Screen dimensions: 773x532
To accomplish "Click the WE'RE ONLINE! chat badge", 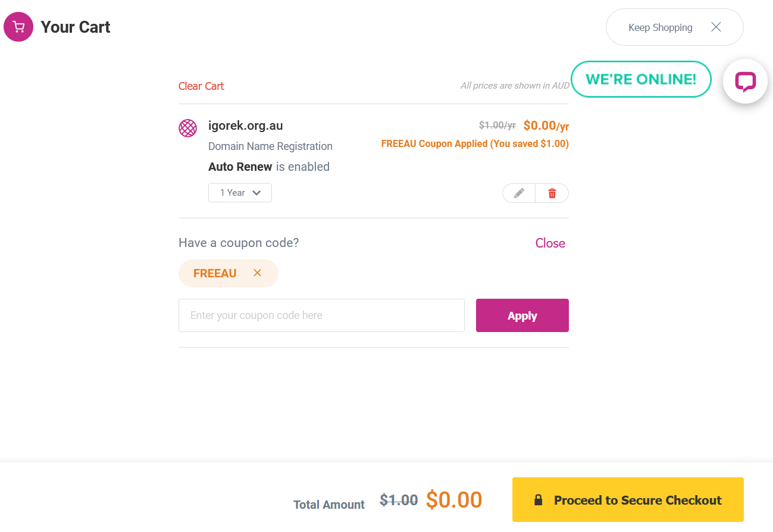I will pyautogui.click(x=641, y=79).
